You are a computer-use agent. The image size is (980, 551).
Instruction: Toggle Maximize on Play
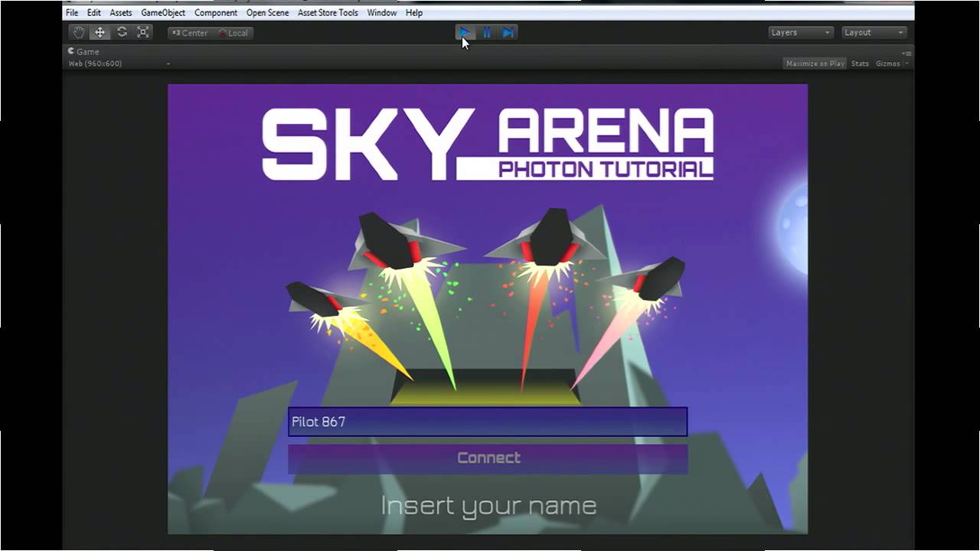[x=815, y=64]
